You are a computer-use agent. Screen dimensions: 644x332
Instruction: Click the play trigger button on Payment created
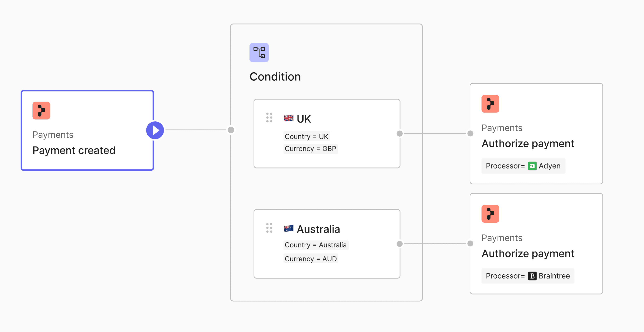pyautogui.click(x=155, y=130)
